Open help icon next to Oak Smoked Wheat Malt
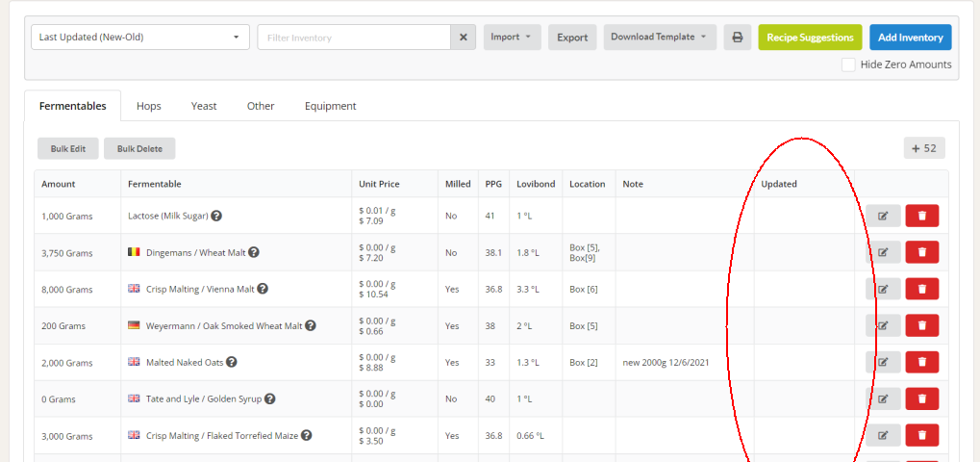The height and width of the screenshot is (462, 980). [x=310, y=325]
